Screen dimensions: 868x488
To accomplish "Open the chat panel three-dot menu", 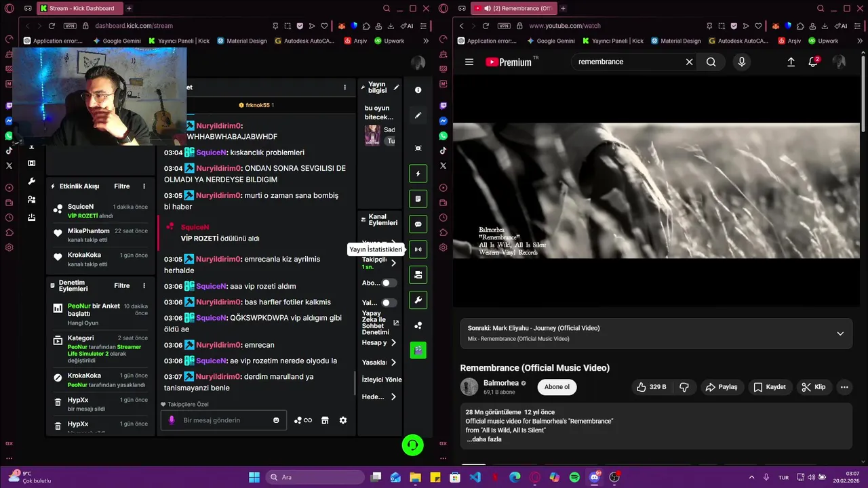I will click(344, 87).
